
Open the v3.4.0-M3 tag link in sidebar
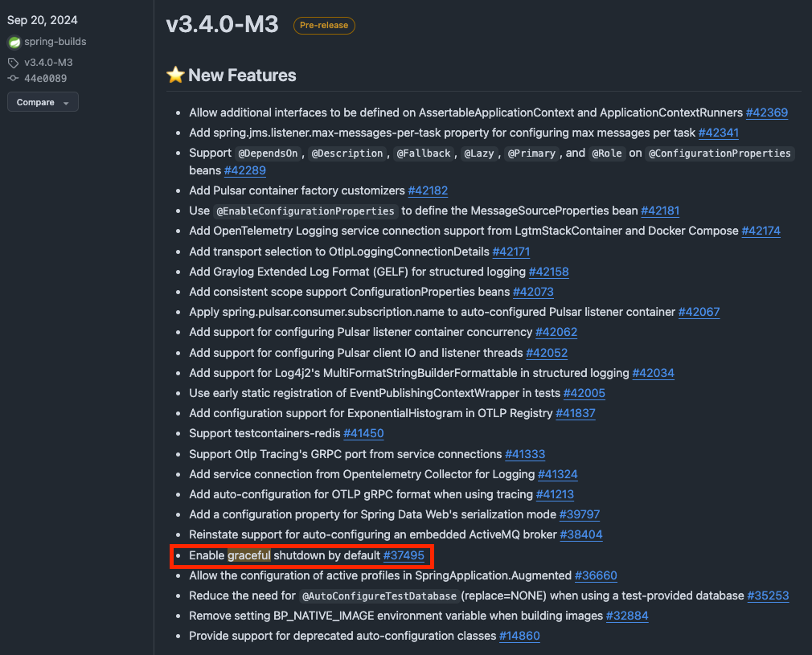point(49,63)
